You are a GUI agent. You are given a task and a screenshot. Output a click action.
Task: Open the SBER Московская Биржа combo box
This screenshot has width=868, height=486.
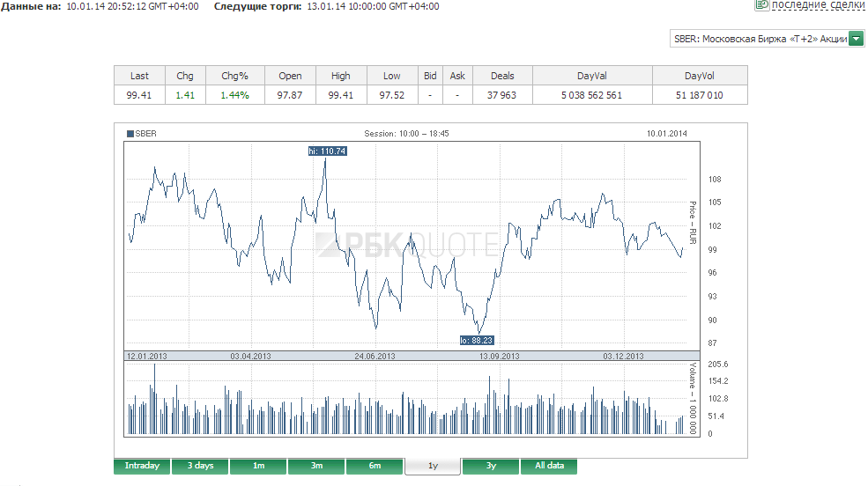tap(767, 39)
